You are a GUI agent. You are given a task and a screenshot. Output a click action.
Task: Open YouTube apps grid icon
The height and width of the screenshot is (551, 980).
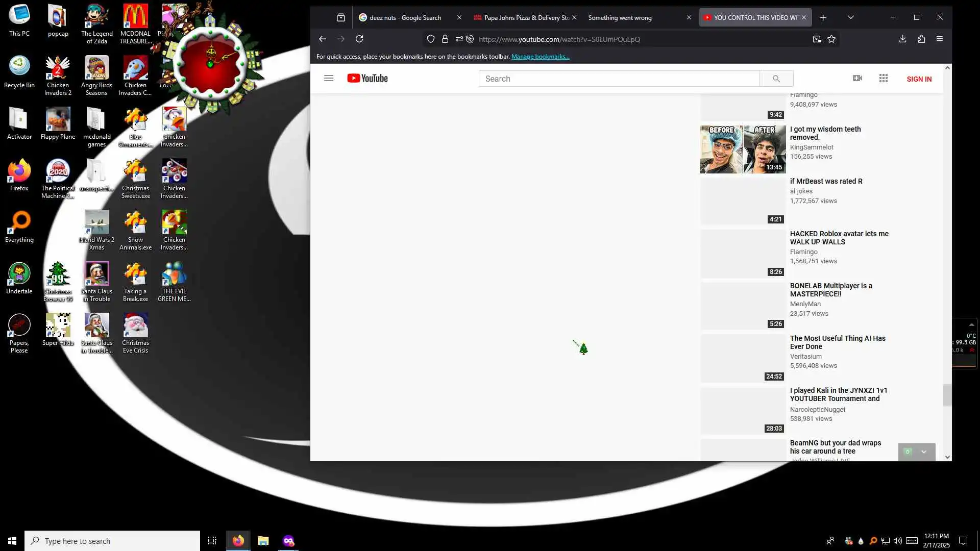point(884,78)
